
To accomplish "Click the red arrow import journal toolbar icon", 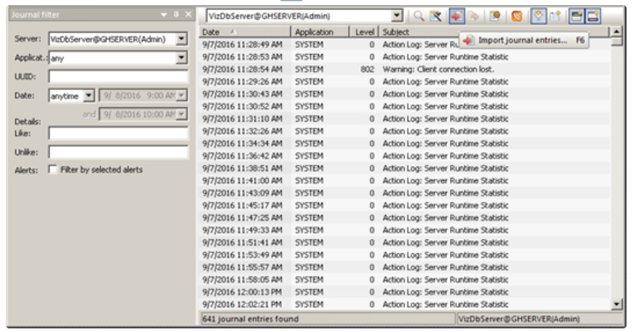I will tap(457, 16).
